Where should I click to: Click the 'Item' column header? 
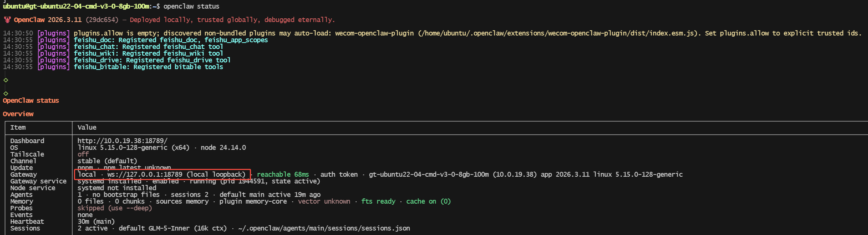pyautogui.click(x=18, y=127)
